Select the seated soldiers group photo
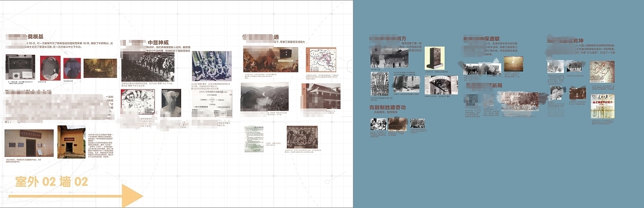Screen dimensions: 644x208 point(211,66)
